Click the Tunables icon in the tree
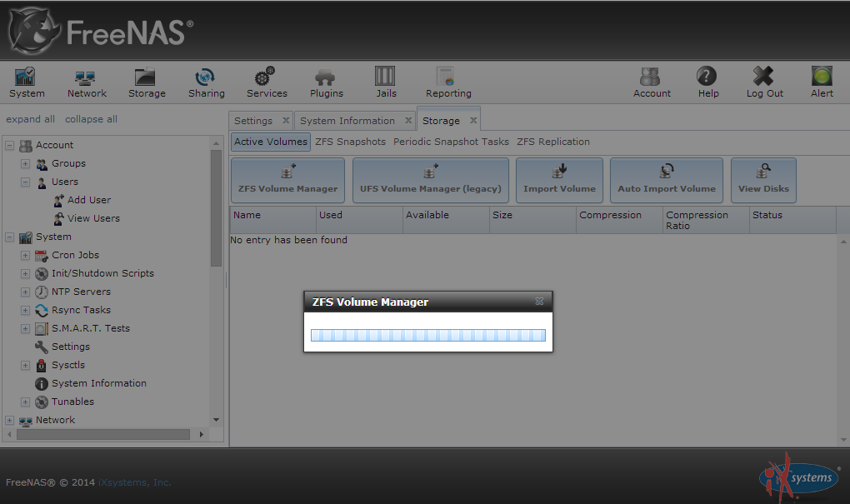This screenshot has width=850, height=504. [42, 402]
